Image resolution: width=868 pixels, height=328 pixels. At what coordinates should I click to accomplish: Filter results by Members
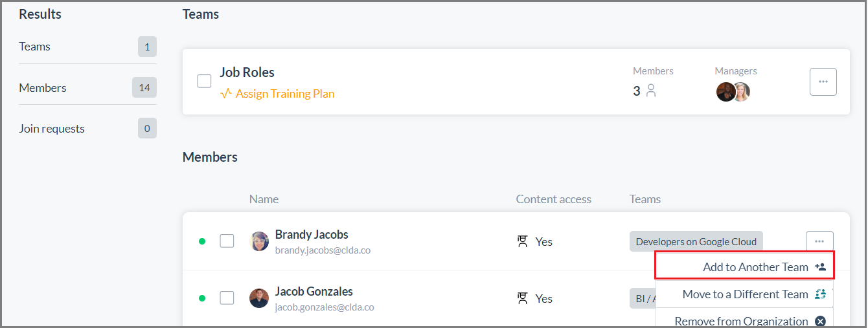(x=87, y=87)
